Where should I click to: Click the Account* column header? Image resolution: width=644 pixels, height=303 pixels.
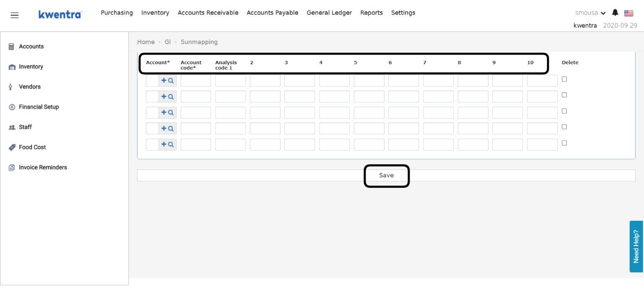(158, 63)
